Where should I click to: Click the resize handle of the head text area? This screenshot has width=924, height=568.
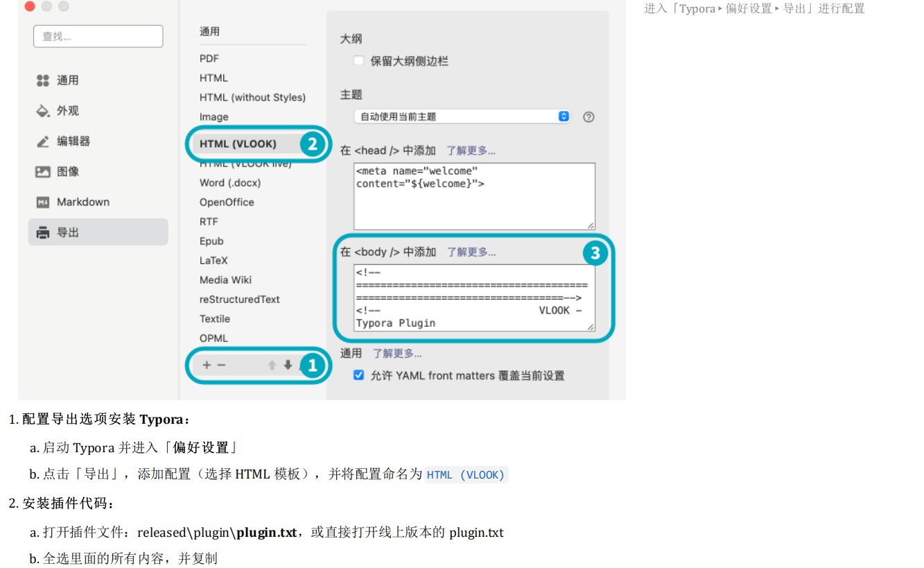pos(591,225)
